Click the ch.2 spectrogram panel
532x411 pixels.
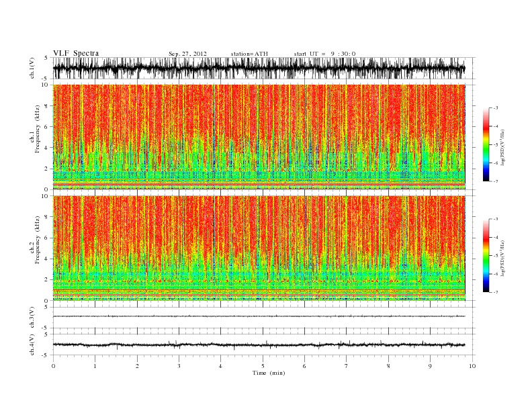point(259,248)
